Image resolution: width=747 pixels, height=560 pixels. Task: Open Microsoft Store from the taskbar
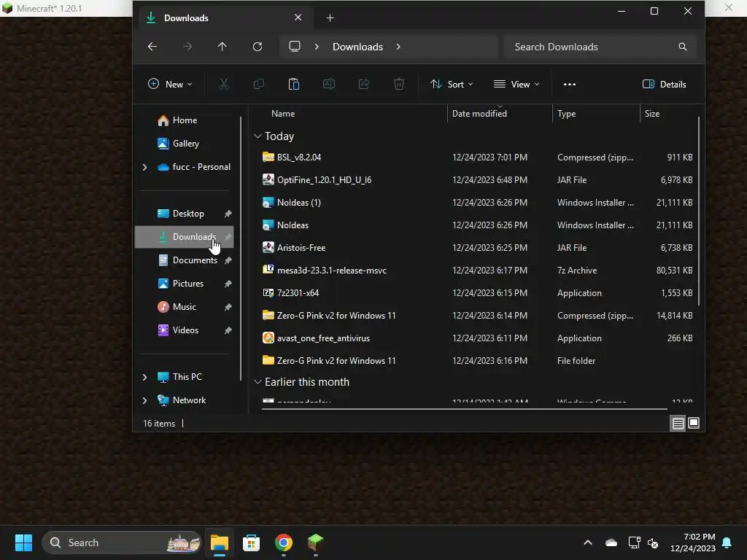pos(251,542)
